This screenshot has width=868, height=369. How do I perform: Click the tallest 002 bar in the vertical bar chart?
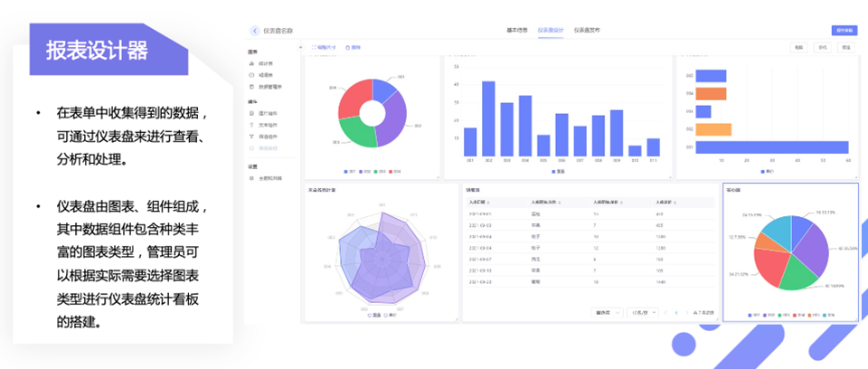click(488, 118)
